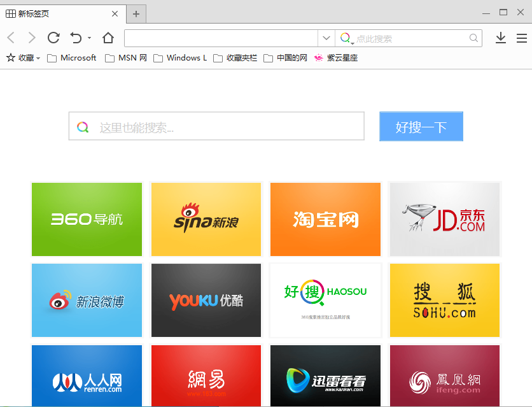Screen dimensions: 532x407
Task: Open the 新浪微博 site tile
Action: pos(87,299)
